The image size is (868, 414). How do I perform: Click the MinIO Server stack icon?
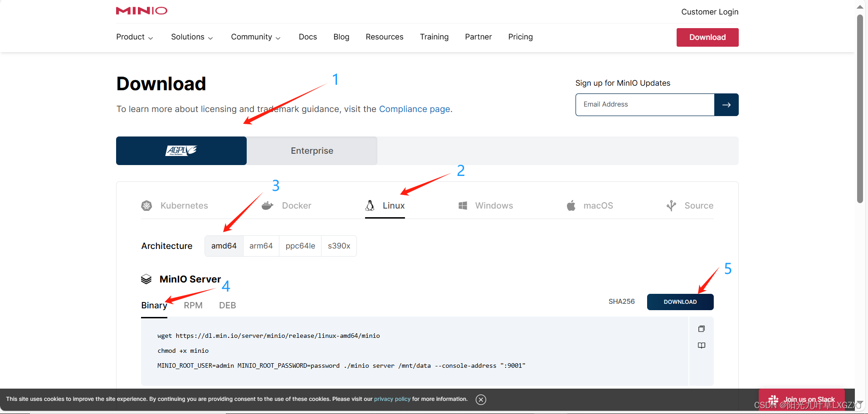click(x=146, y=279)
